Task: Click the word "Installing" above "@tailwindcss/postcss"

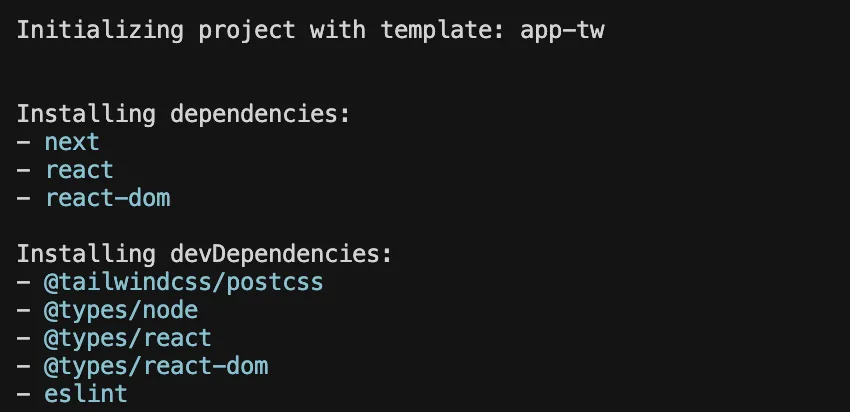Action: pos(86,254)
